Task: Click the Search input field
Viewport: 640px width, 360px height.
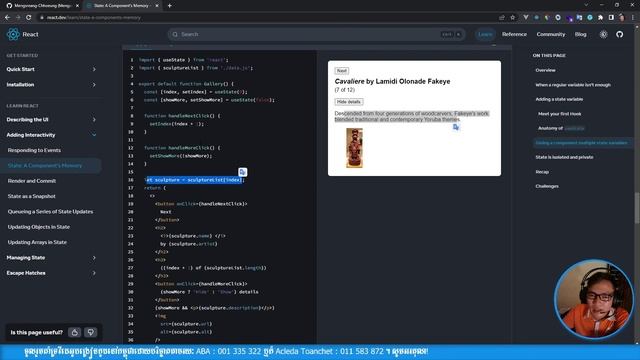Action: point(317,34)
